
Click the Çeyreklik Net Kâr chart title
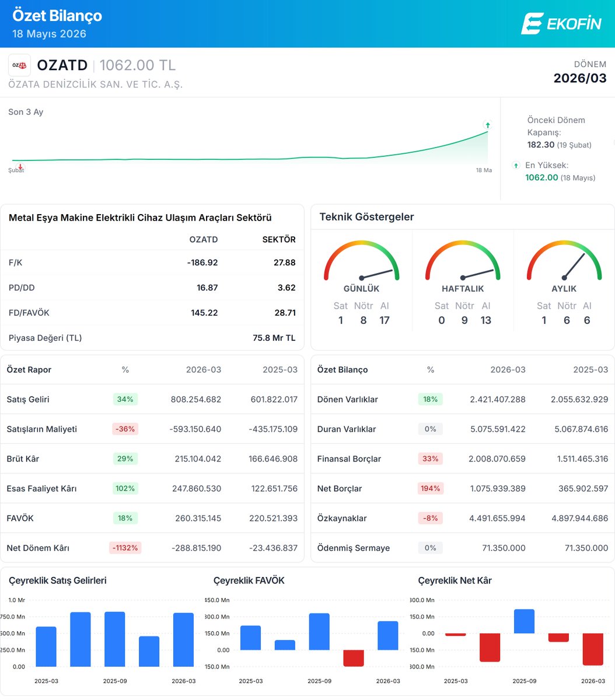pyautogui.click(x=455, y=580)
